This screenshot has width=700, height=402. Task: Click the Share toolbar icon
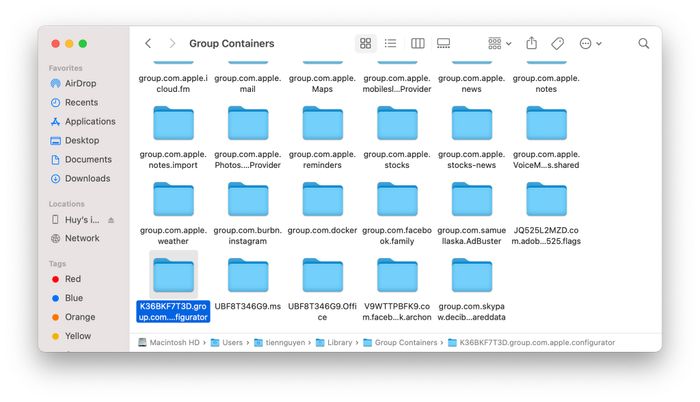(532, 44)
